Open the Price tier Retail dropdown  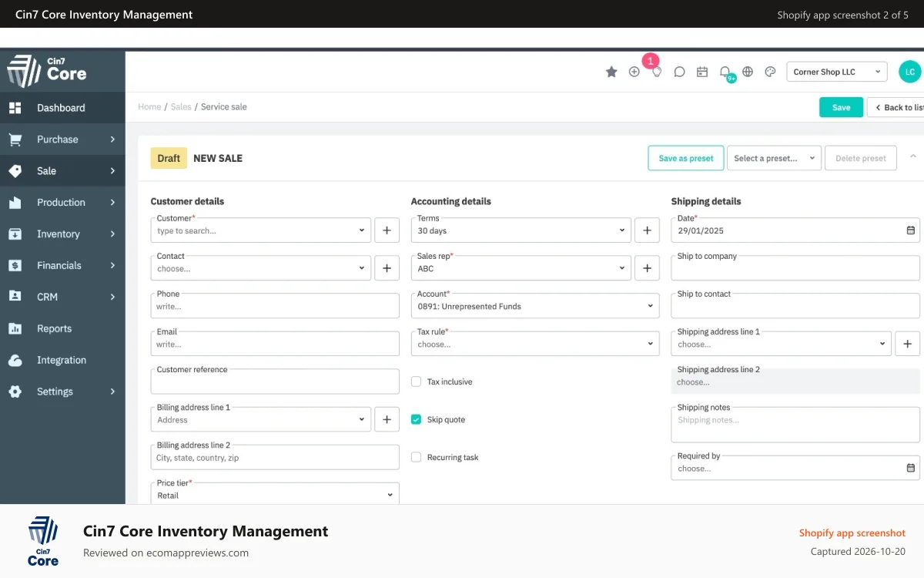[x=275, y=495]
